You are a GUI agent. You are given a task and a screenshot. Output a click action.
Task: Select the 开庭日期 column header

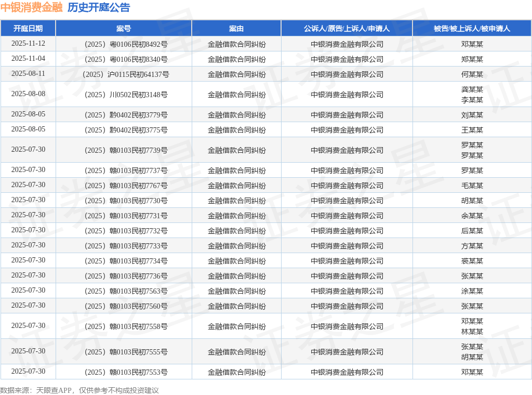pyautogui.click(x=28, y=29)
